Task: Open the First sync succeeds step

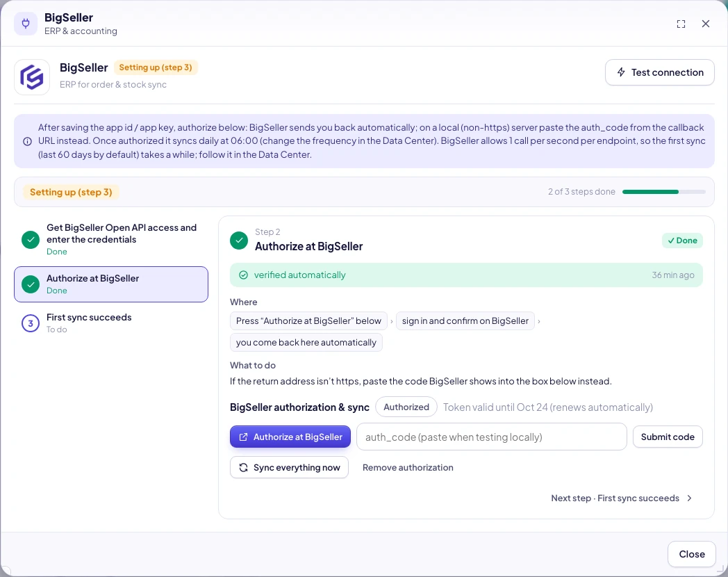Action: pyautogui.click(x=111, y=323)
